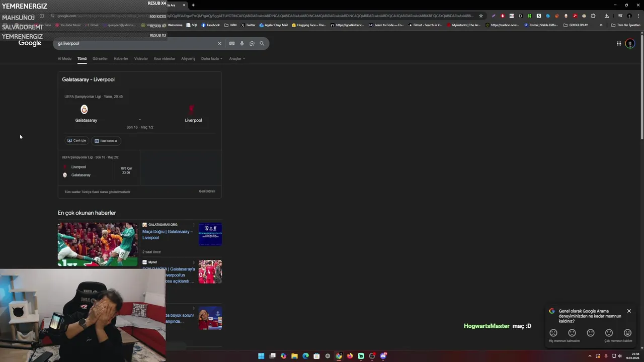Viewport: 644px width, 362px height.
Task: Open Microsoft Edge from the taskbar
Action: pyautogui.click(x=305, y=356)
